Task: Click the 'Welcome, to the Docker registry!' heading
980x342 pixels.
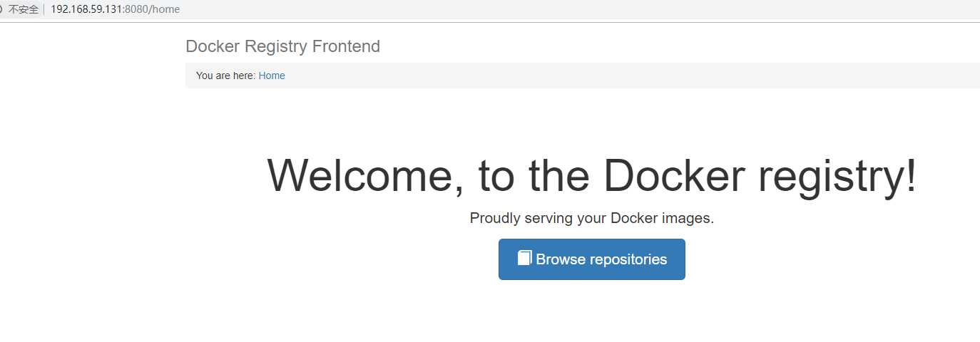Action: pos(592,175)
